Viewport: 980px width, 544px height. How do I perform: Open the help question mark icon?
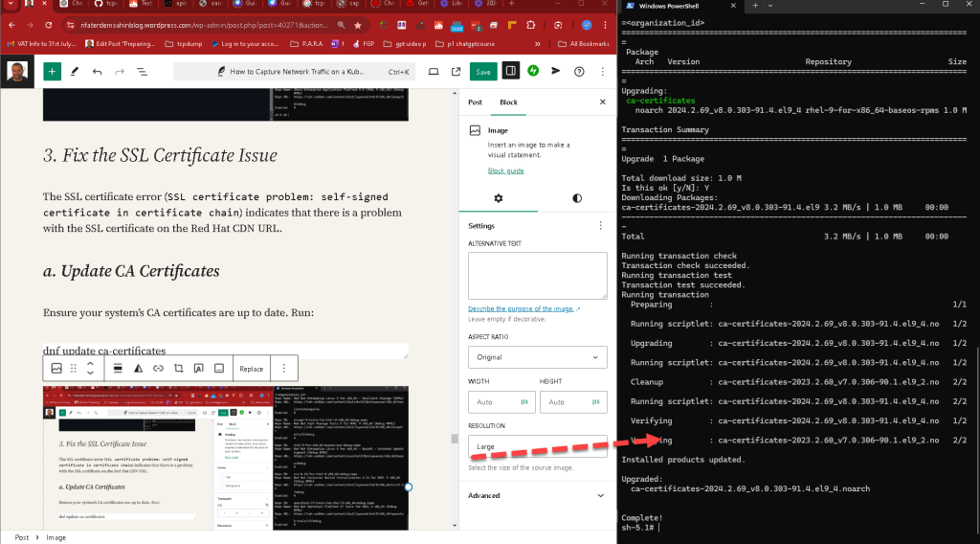coord(579,71)
